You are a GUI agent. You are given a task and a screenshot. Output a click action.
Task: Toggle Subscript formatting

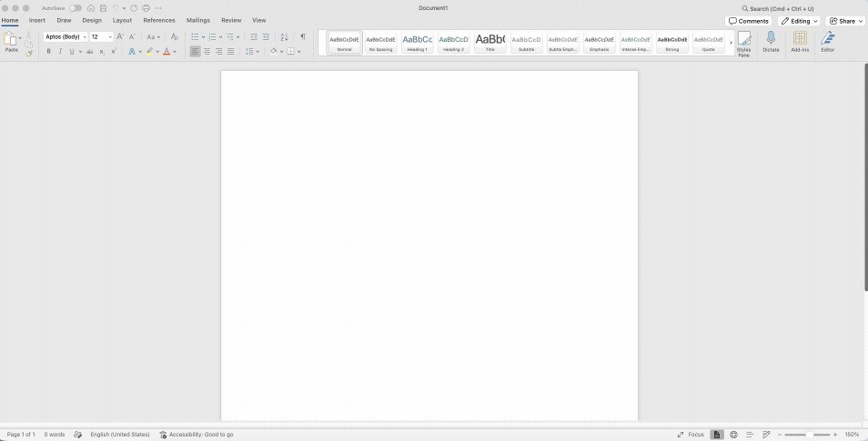click(102, 52)
